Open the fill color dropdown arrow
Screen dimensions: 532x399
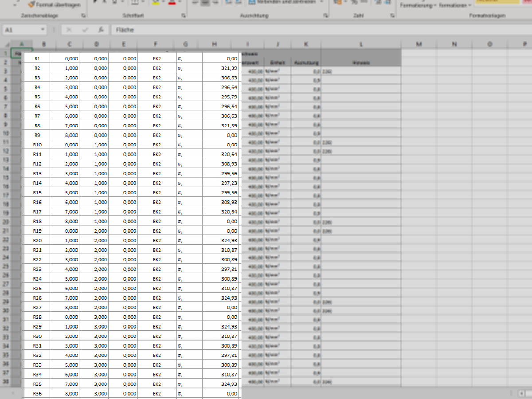pos(163,2)
